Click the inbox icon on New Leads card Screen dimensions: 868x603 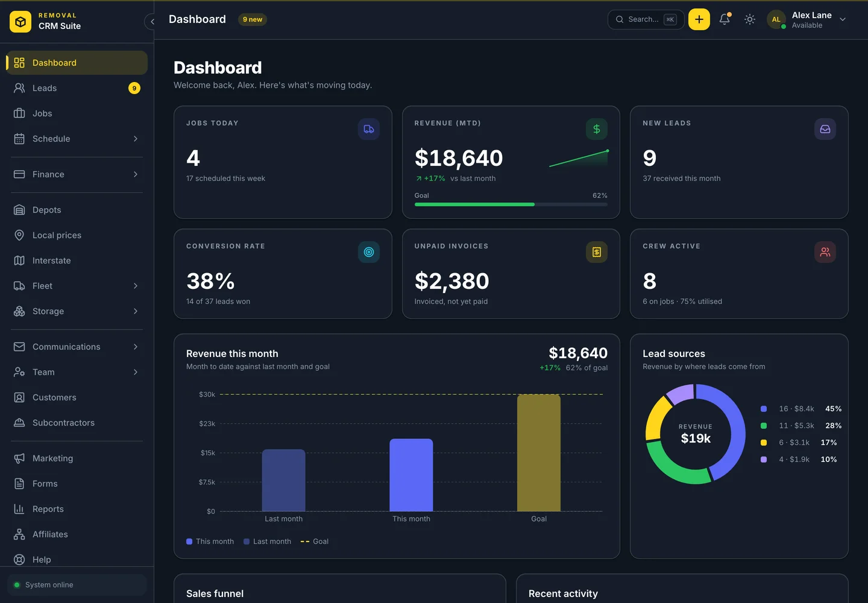tap(825, 129)
